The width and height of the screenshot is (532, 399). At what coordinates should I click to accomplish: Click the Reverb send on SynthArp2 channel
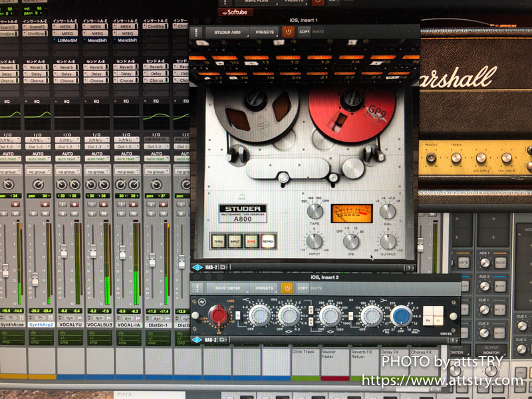click(37, 67)
